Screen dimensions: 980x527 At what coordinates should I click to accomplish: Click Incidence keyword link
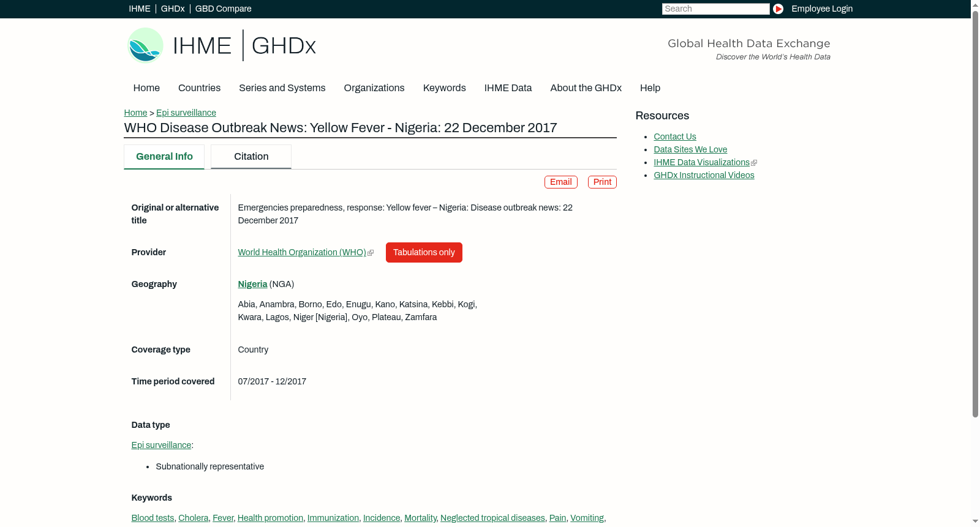pos(382,518)
